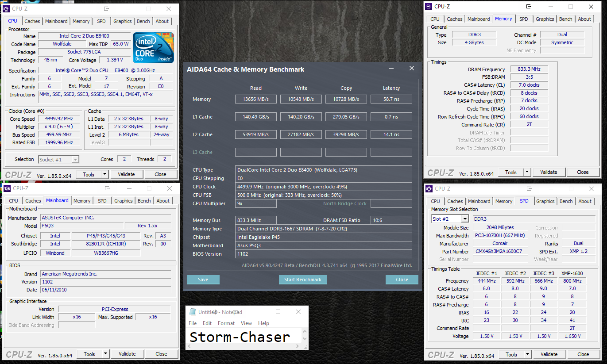Switch to Caches tab in CPU window

32,21
